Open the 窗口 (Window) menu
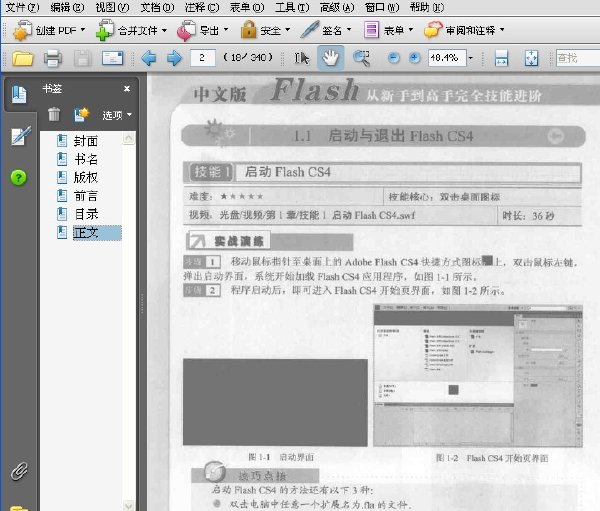Image resolution: width=600 pixels, height=511 pixels. coord(382,7)
